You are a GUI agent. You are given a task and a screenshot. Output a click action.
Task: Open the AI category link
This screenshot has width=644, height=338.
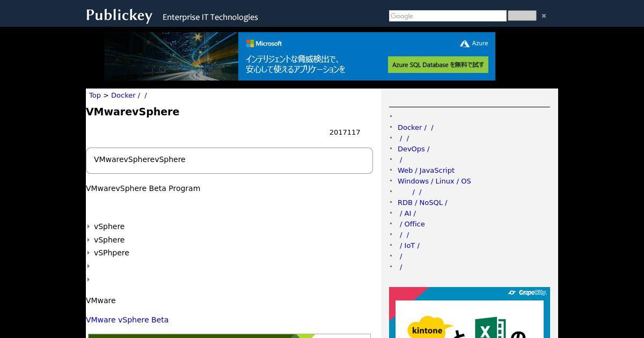tap(408, 213)
